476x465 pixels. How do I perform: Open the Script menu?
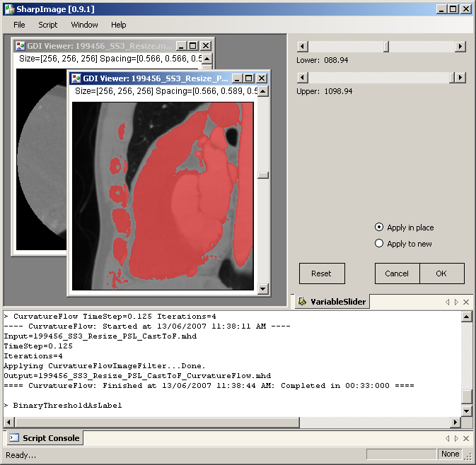[x=48, y=25]
